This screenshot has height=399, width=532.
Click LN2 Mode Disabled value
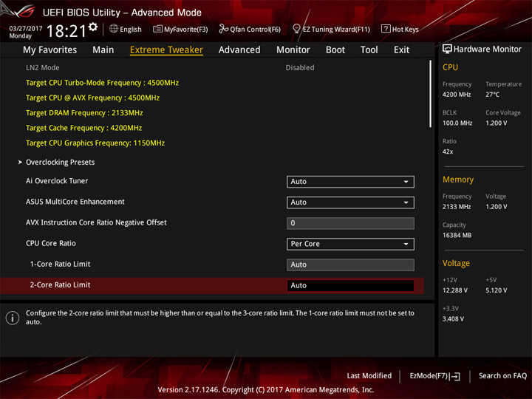pyautogui.click(x=300, y=67)
